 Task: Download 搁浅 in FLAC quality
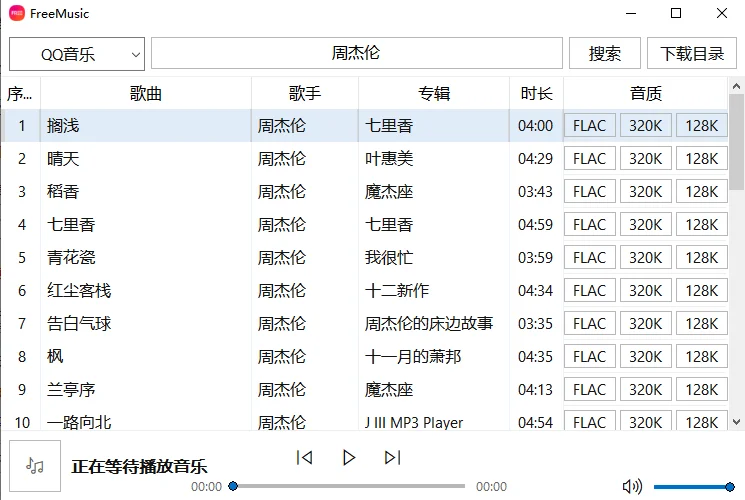click(x=590, y=125)
